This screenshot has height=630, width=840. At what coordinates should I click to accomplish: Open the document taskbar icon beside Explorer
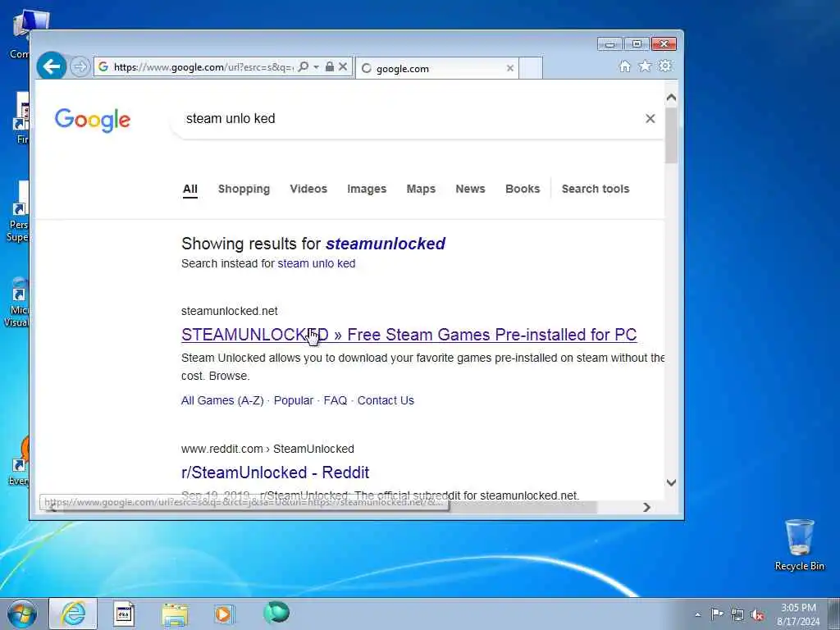[124, 614]
